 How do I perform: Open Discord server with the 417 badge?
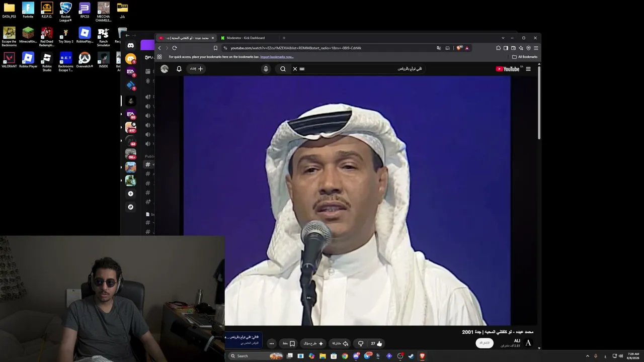click(x=131, y=127)
